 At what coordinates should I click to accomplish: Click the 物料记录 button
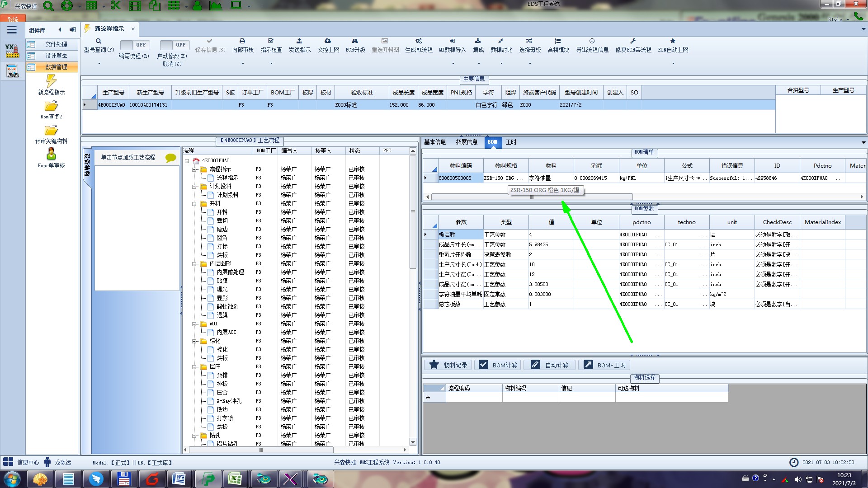click(x=448, y=365)
